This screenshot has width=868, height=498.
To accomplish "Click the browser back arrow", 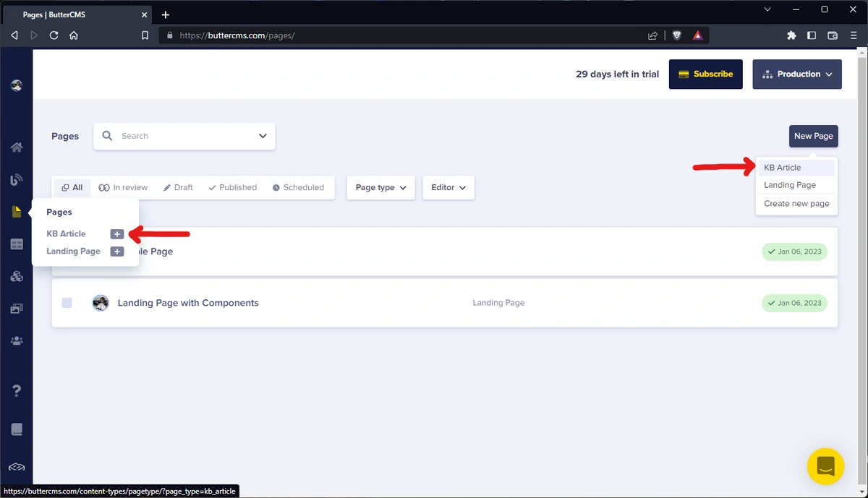I will (14, 35).
